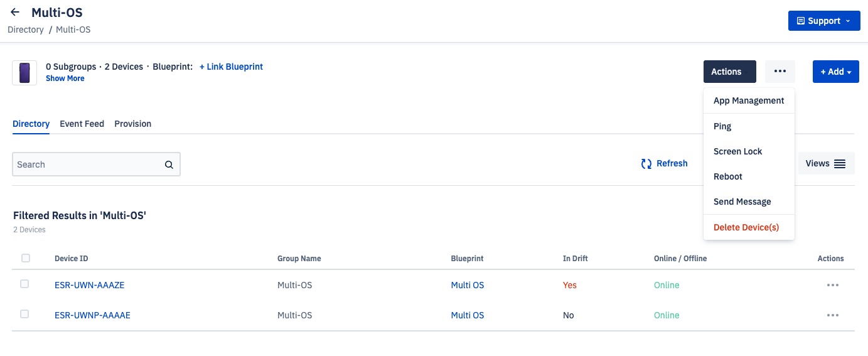Switch to the Directory tab

31,124
